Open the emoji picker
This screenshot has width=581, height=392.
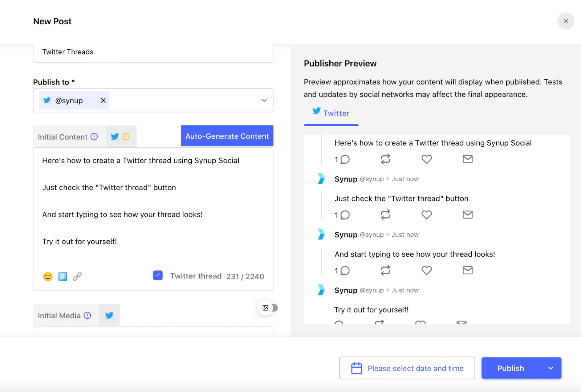point(48,277)
